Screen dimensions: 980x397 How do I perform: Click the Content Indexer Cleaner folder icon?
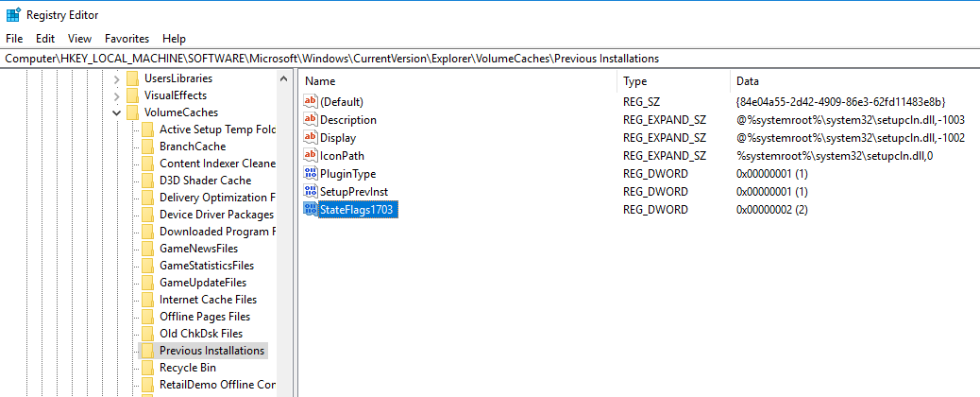(147, 163)
